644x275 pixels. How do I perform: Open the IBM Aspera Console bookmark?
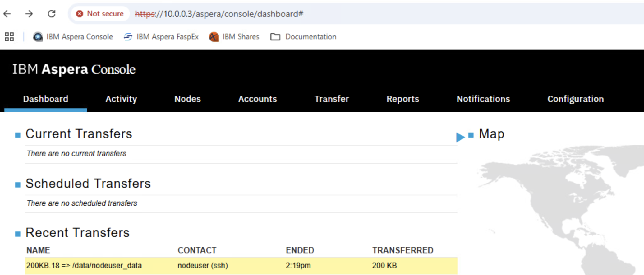[x=73, y=37]
